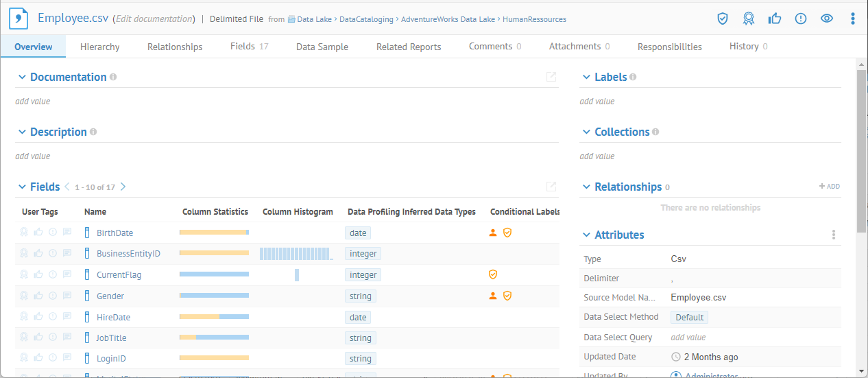Click the HireDate column statistics bar
Screen dimensions: 868x378
click(x=214, y=317)
